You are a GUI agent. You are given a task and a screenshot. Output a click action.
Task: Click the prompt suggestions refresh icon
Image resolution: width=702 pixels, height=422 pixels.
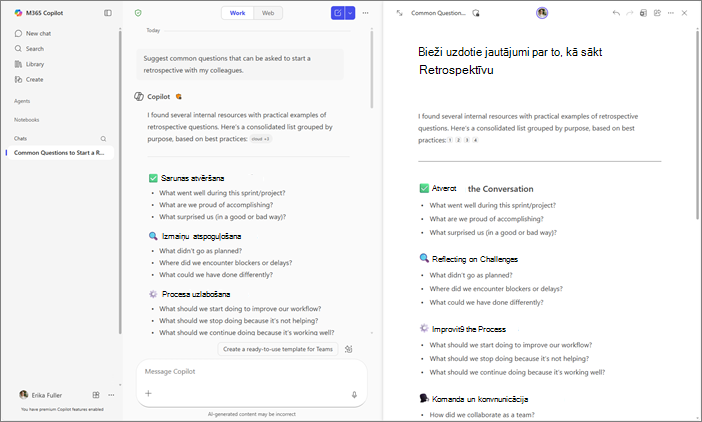349,349
